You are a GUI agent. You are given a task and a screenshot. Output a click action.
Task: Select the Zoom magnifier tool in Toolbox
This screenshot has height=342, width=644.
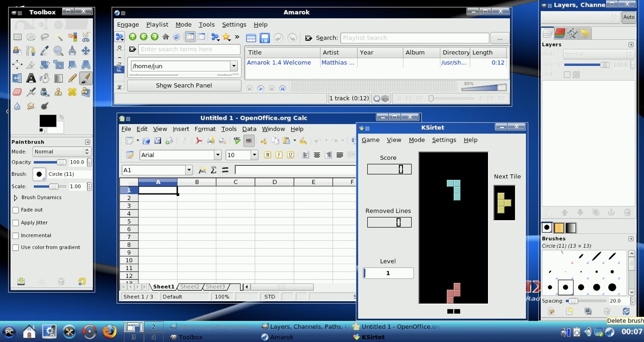58,51
